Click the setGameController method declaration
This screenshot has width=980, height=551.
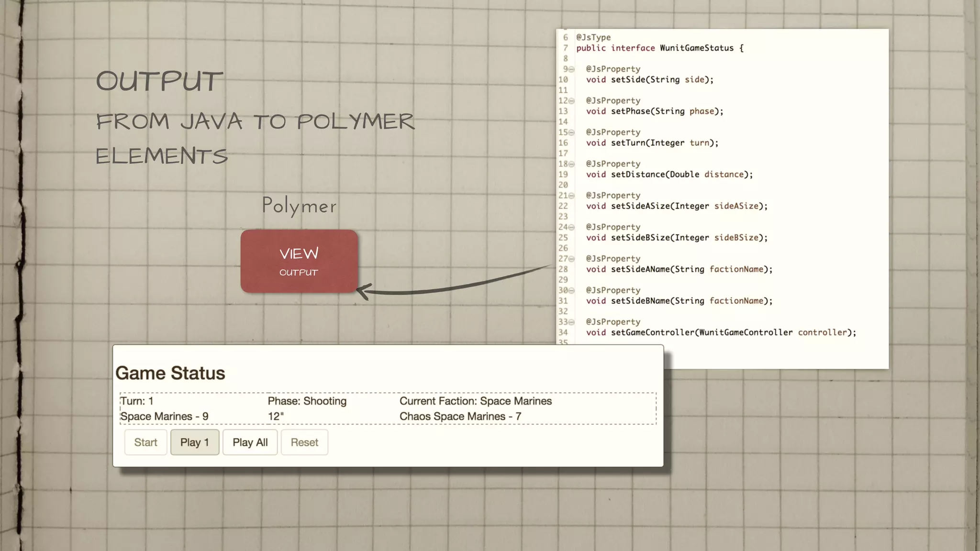click(x=721, y=332)
